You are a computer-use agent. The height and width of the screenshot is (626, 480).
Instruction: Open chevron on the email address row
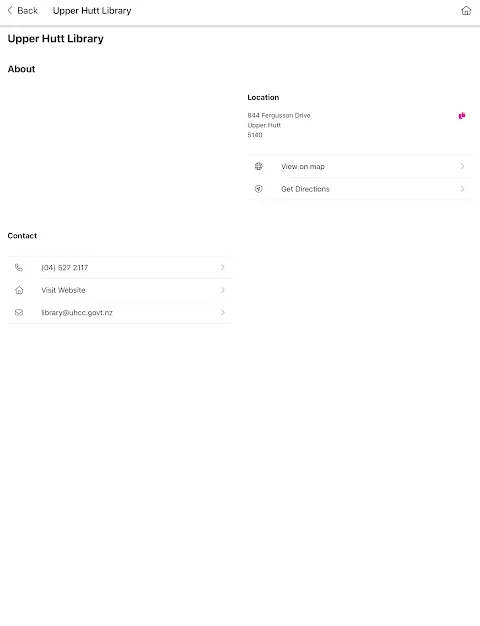(x=223, y=312)
